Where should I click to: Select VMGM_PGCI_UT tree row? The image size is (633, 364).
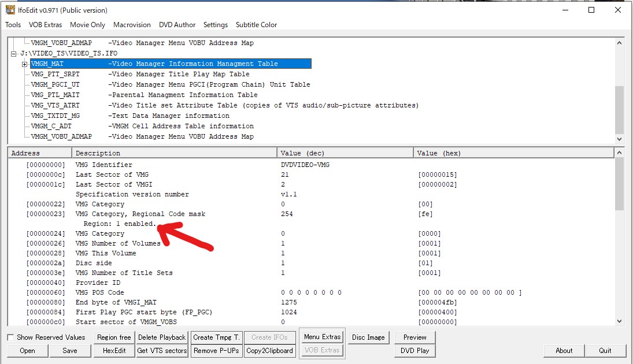(171, 85)
